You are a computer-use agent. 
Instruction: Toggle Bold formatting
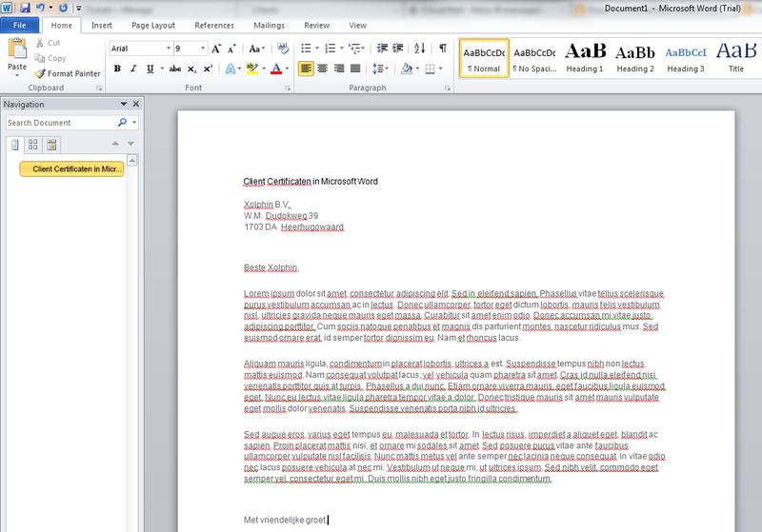click(x=117, y=69)
